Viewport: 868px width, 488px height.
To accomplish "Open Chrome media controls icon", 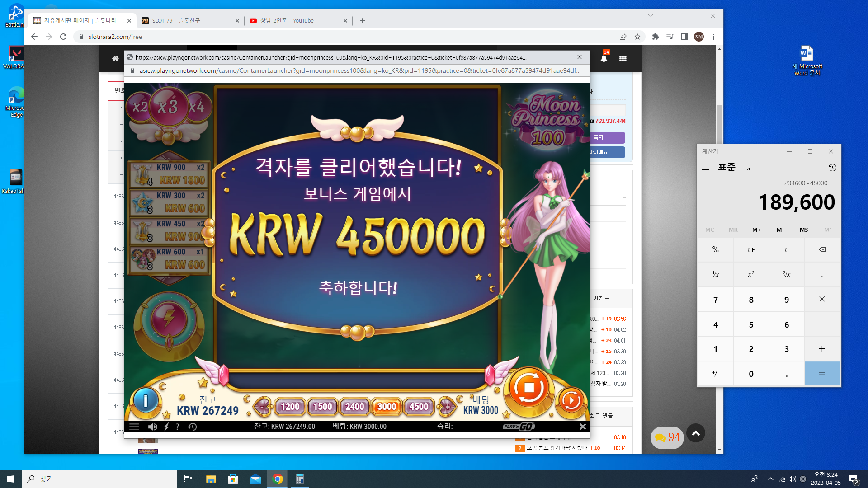I will [670, 37].
